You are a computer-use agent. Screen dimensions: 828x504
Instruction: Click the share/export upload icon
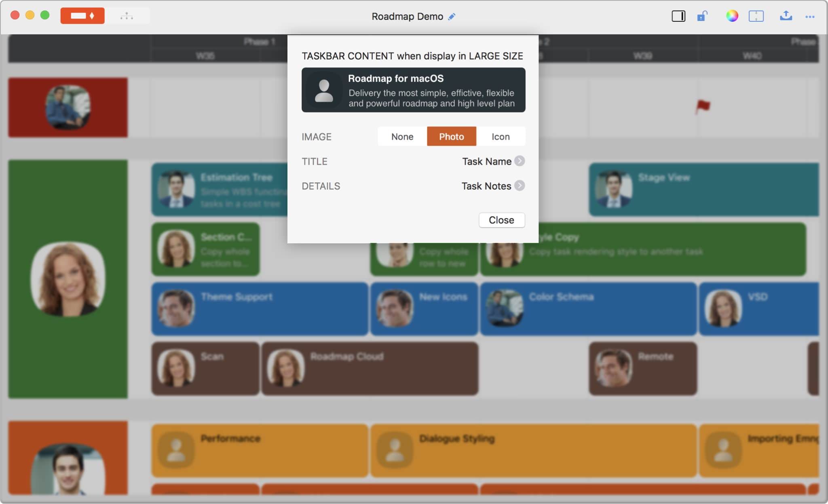pyautogui.click(x=786, y=16)
